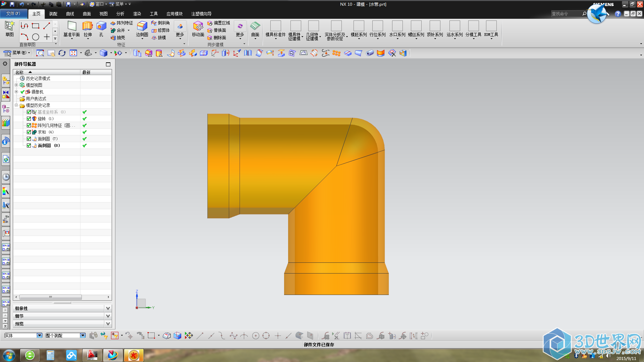
Task: Switch to the 曲线 ribbon tab
Action: [x=70, y=14]
